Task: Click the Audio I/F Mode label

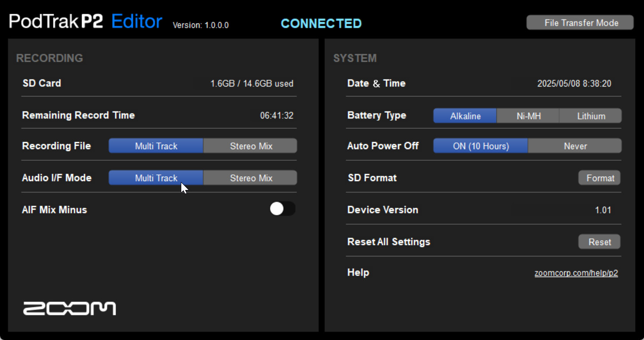Action: [57, 178]
